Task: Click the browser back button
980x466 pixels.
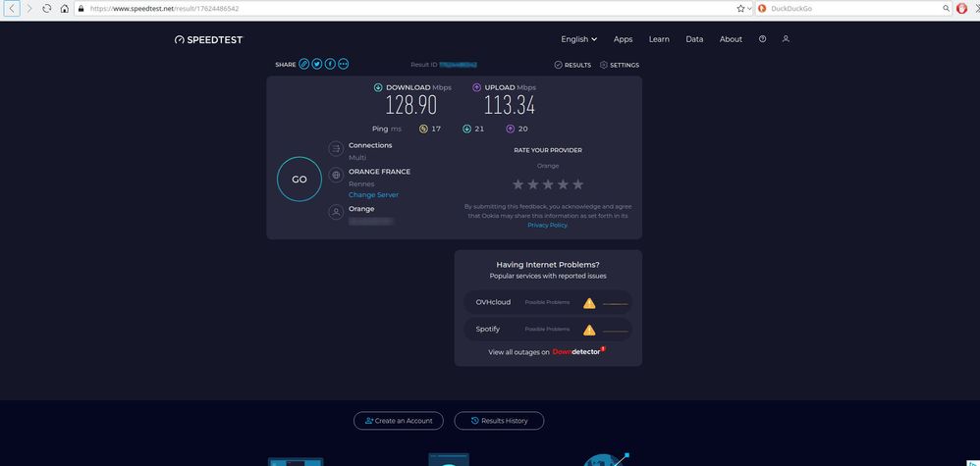Action: pyautogui.click(x=13, y=9)
